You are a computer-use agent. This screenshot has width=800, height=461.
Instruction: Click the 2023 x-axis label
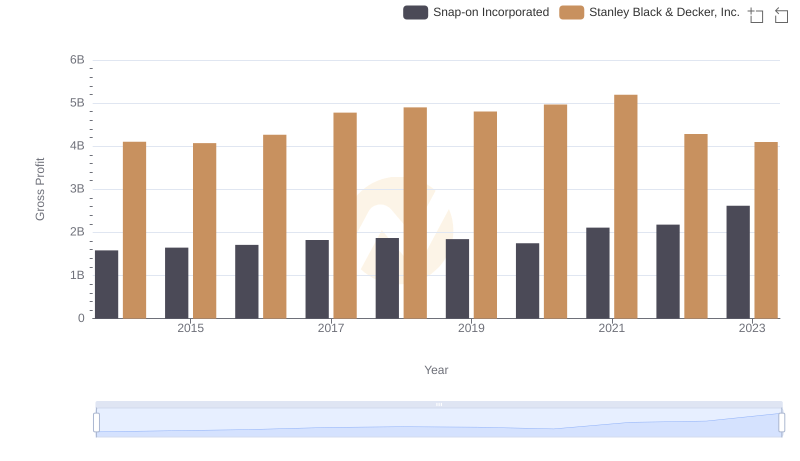click(x=752, y=328)
